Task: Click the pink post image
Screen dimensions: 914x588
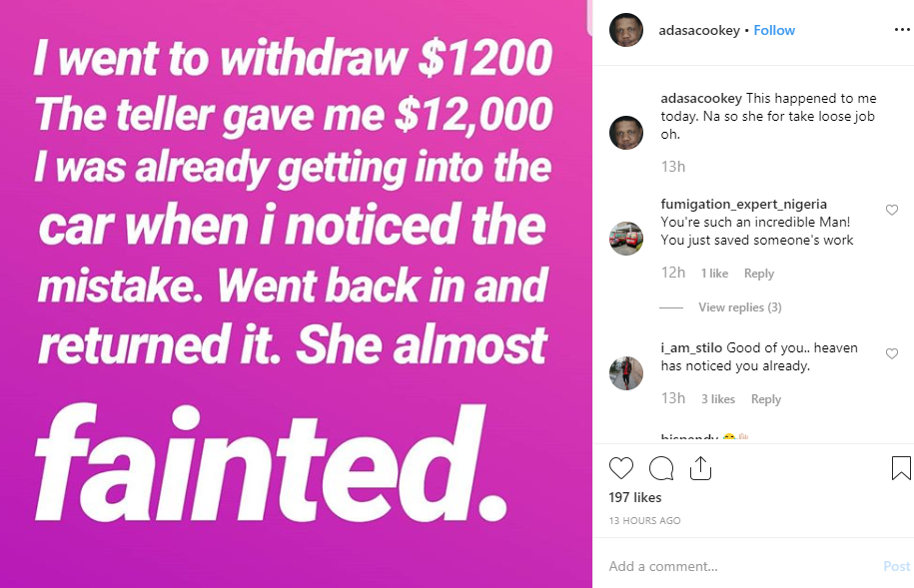Action: click(x=296, y=294)
